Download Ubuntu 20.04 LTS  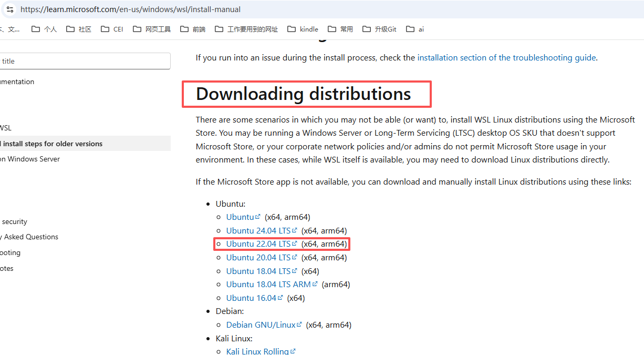point(262,258)
